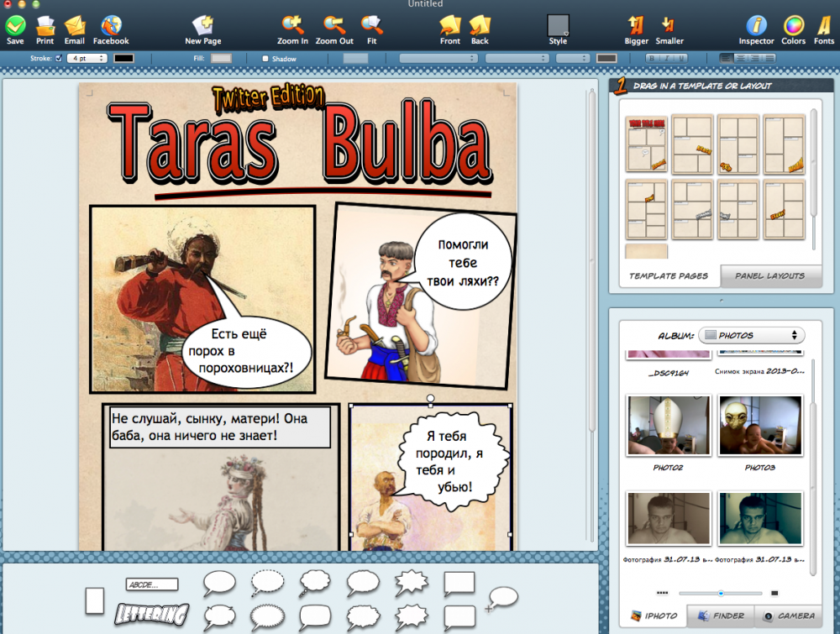
Task: Click the shadow color swatch beside Shadow
Action: pyautogui.click(x=355, y=59)
